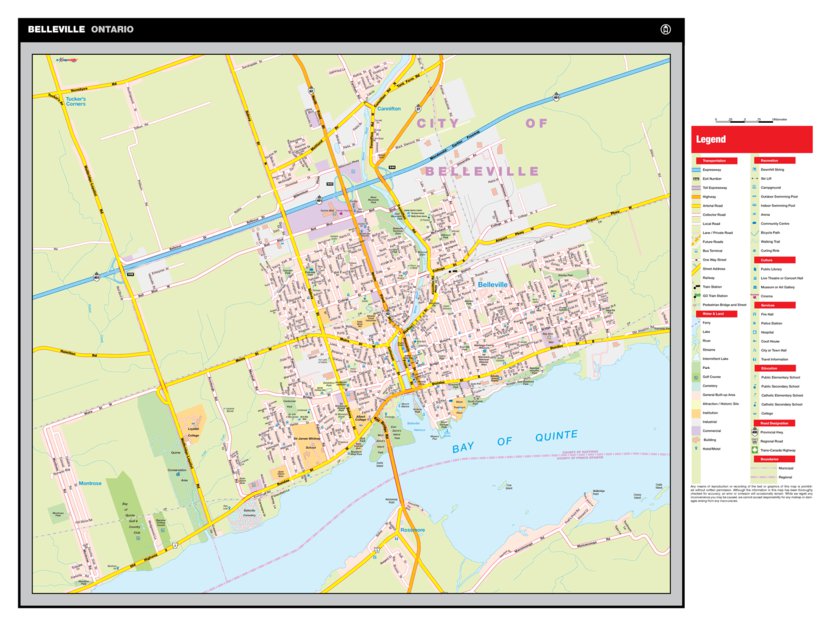
Task: Select the Arena icon under Recreation
Action: tap(756, 216)
